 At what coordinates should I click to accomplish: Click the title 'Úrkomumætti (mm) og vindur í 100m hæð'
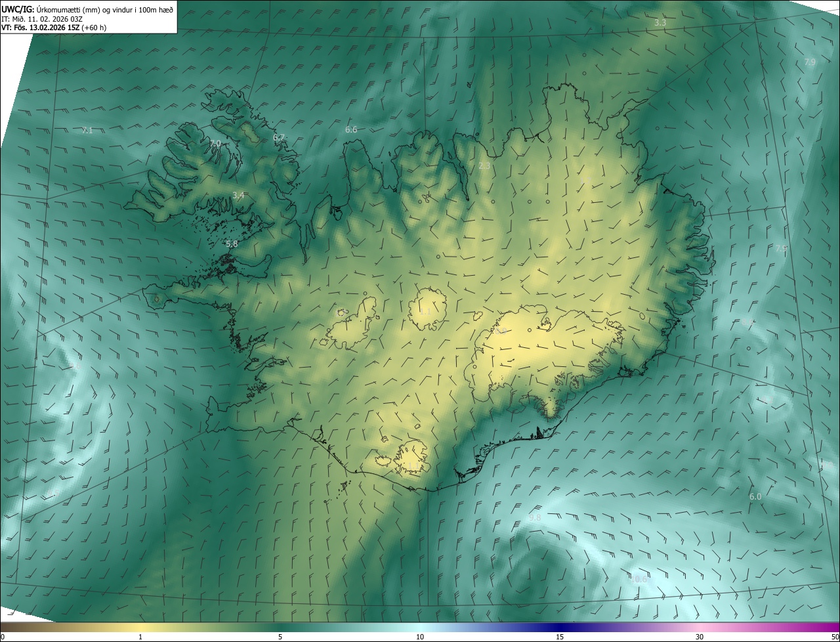[x=105, y=9]
